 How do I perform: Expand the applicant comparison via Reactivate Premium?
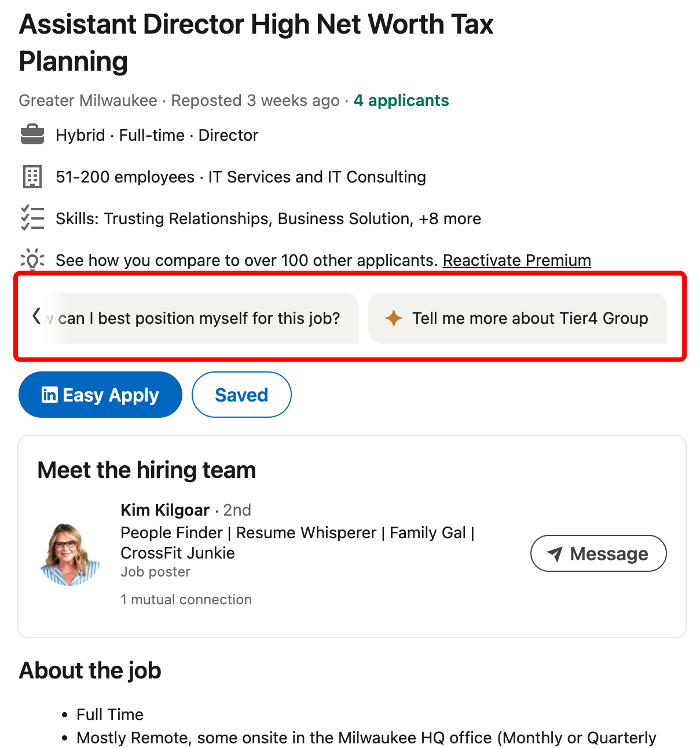pyautogui.click(x=516, y=260)
